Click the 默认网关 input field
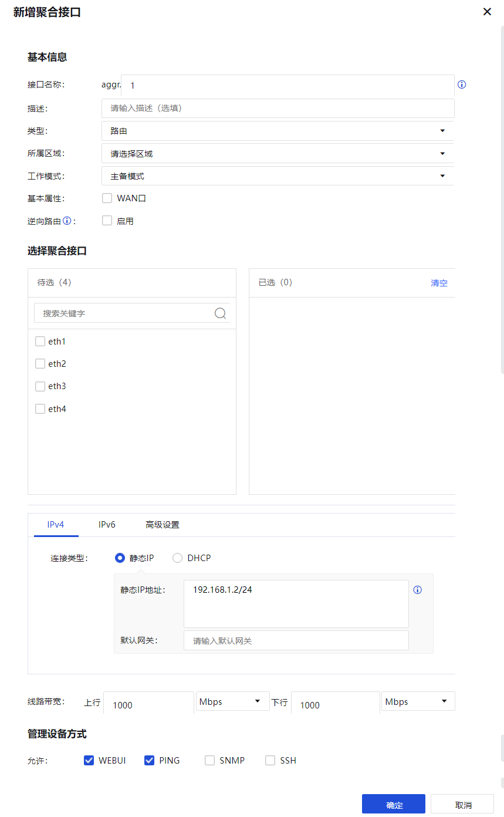504x817 pixels. pyautogui.click(x=296, y=641)
